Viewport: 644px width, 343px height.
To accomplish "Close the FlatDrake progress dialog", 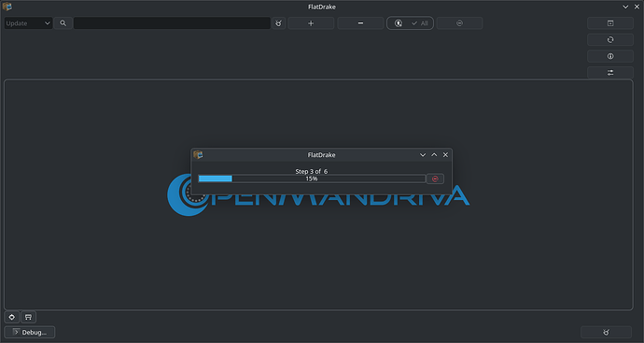I will click(445, 154).
